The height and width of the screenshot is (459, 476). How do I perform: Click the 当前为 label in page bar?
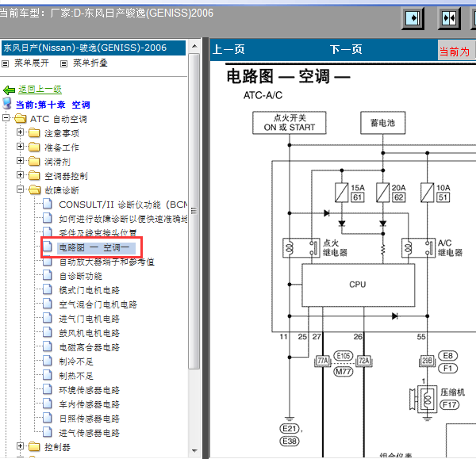[454, 52]
